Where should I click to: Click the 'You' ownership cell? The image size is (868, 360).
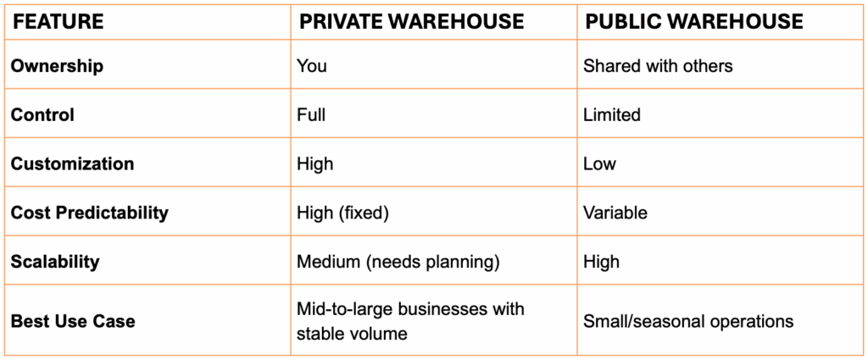click(x=312, y=66)
